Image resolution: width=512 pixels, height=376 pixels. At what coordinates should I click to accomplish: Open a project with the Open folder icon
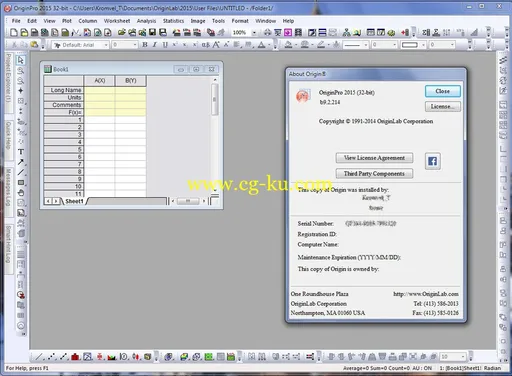[x=122, y=32]
